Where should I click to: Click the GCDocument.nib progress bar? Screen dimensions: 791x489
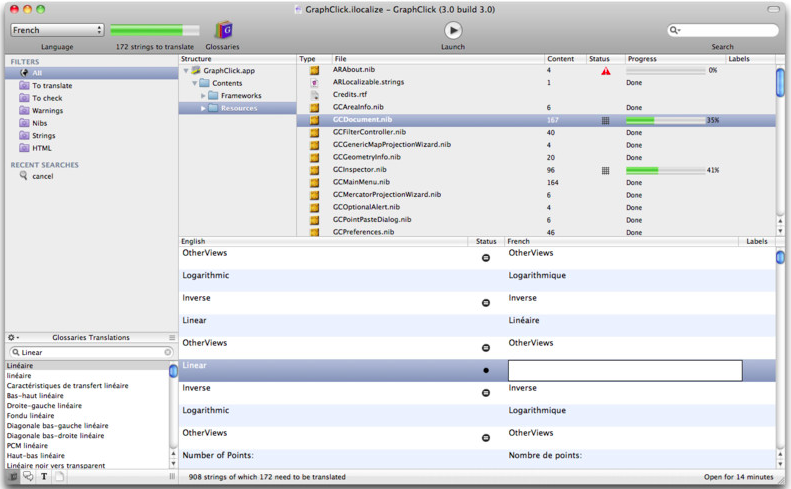click(664, 120)
